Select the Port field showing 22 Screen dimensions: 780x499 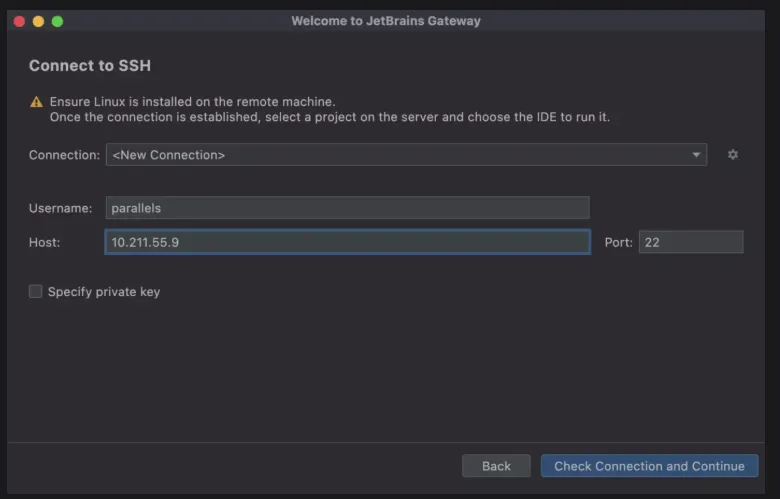click(691, 242)
